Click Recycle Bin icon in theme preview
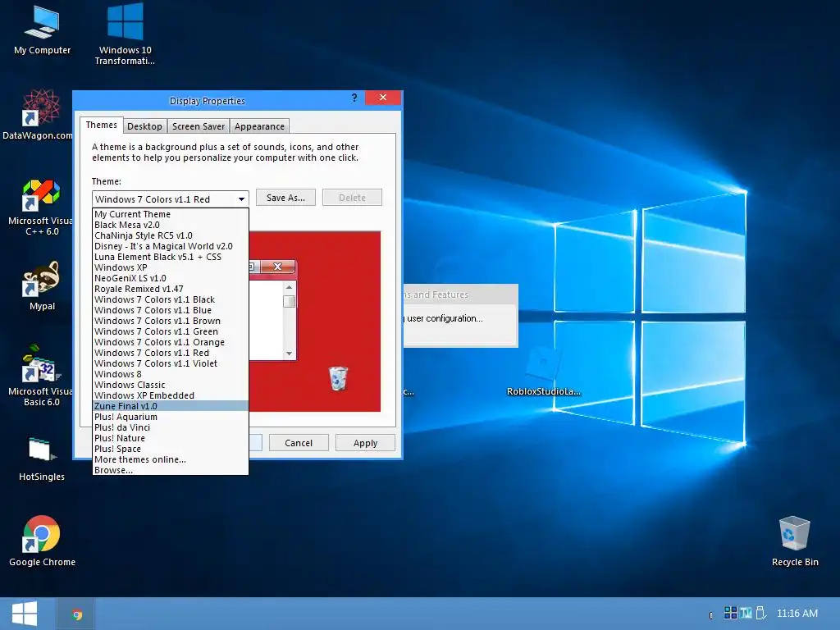The height and width of the screenshot is (630, 840). pyautogui.click(x=338, y=378)
